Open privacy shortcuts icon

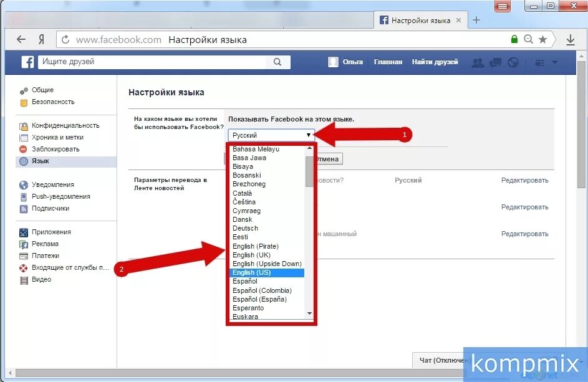539,62
